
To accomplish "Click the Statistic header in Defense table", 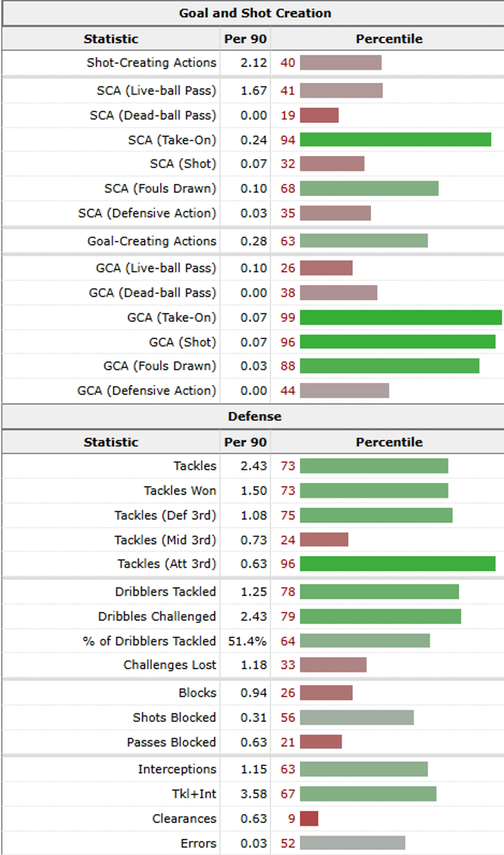I will pos(111,442).
